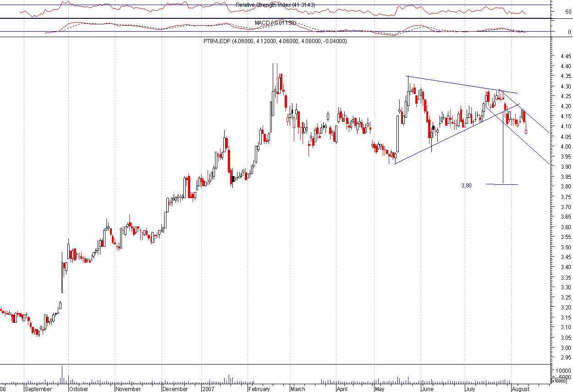Click the 3.60 price axis label
The width and height of the screenshot is (573, 392).
(x=566, y=227)
